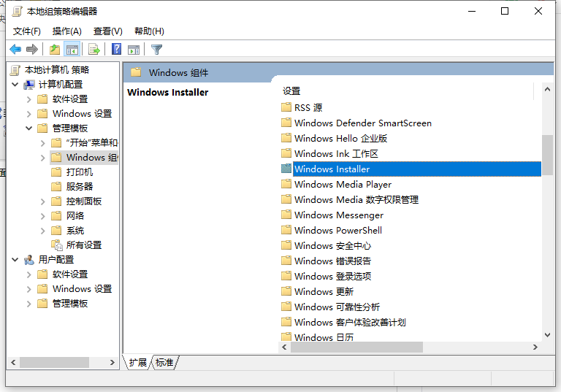The image size is (561, 392).
Task: Open the Windows Media Player folder item
Action: point(343,185)
